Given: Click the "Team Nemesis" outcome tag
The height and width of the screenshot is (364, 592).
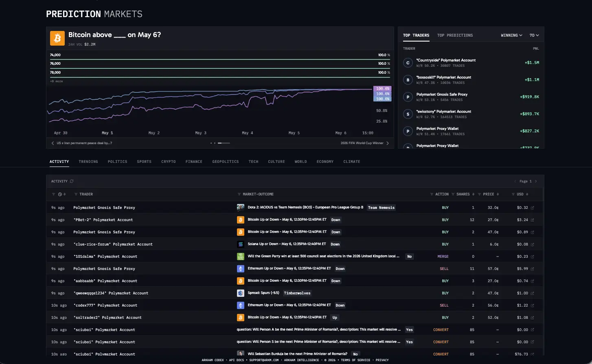Looking at the screenshot, I should pos(381,208).
